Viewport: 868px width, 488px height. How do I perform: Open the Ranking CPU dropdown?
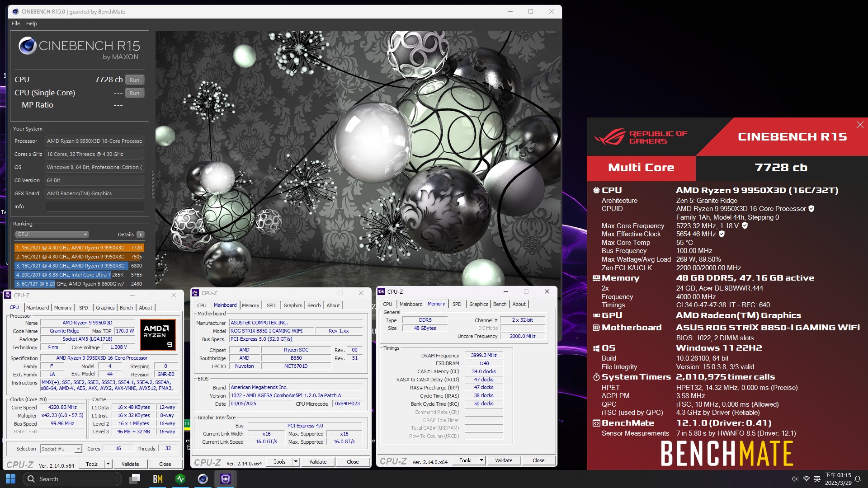(x=52, y=235)
